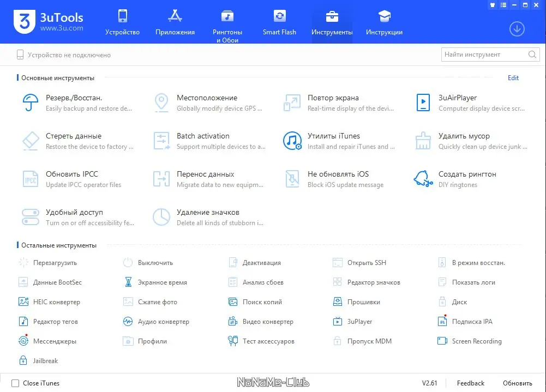Open the Утилиты iTunes music note icon

click(292, 141)
